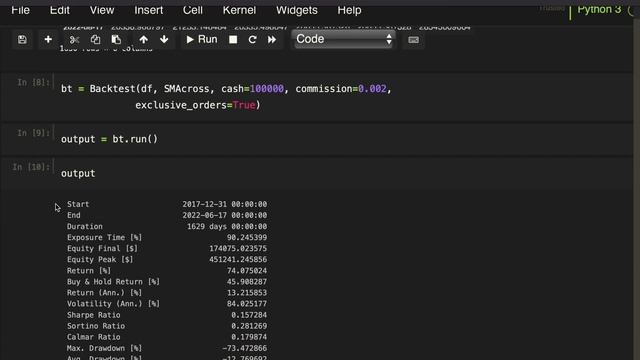The height and width of the screenshot is (360, 640).
Task: Open the View menu
Action: point(102,10)
